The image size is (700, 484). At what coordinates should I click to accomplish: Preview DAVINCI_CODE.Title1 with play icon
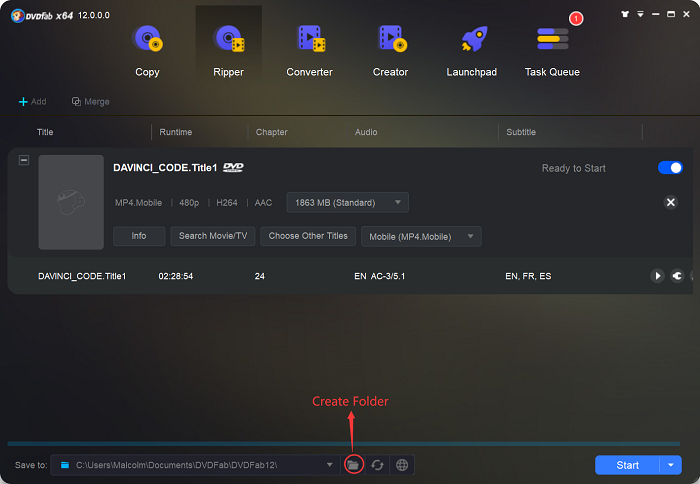coord(657,276)
